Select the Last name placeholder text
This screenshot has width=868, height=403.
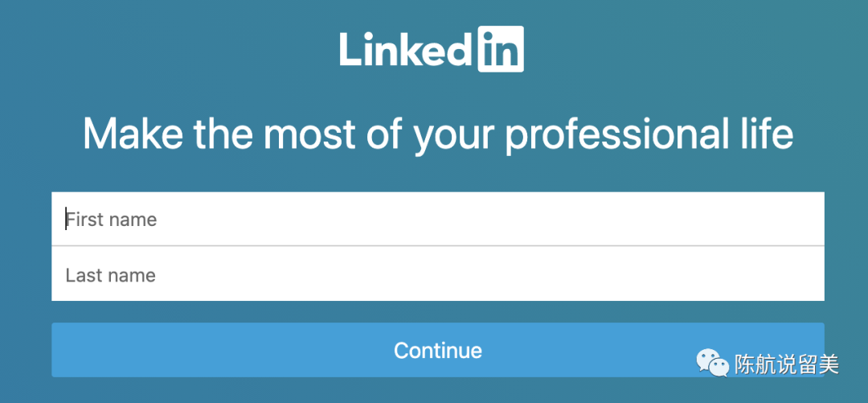point(111,275)
